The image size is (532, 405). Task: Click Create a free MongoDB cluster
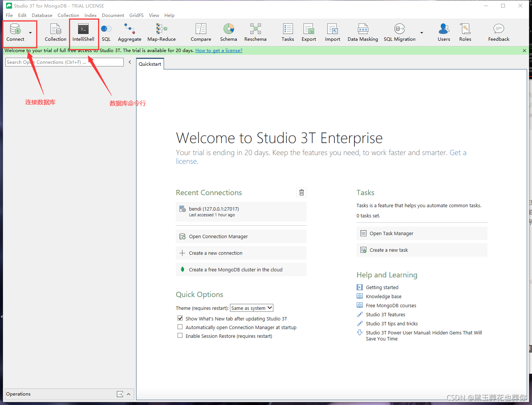tap(241, 269)
